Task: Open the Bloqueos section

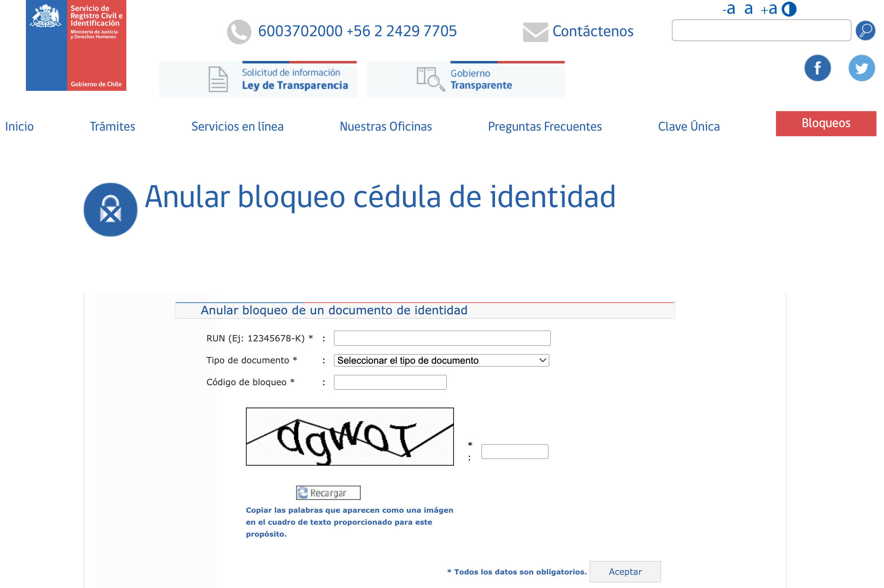Action: tap(826, 123)
